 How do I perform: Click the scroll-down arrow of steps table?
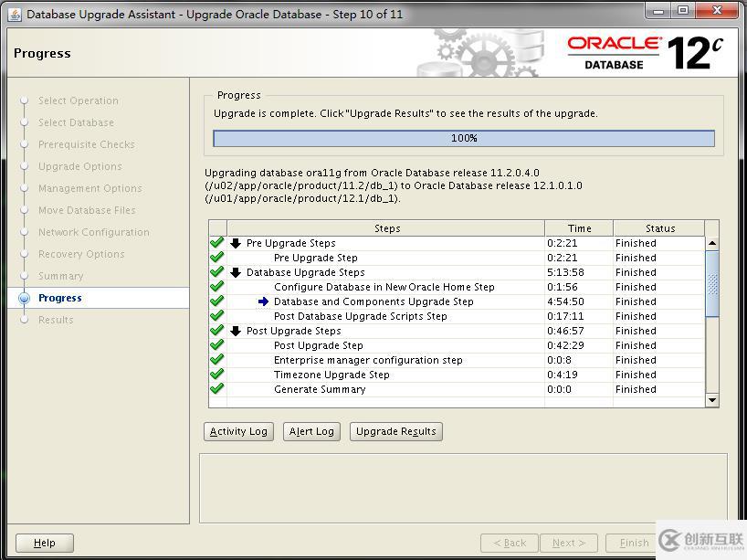click(x=712, y=400)
